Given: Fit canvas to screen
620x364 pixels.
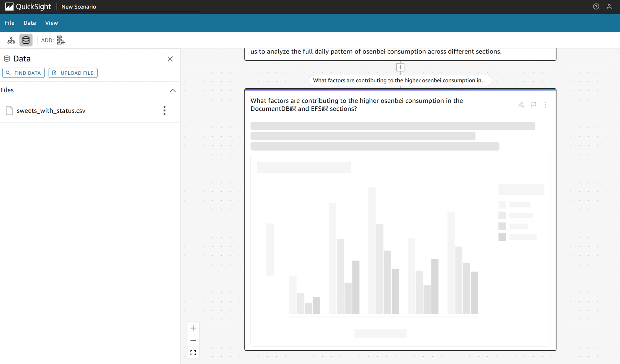Looking at the screenshot, I should (x=193, y=353).
